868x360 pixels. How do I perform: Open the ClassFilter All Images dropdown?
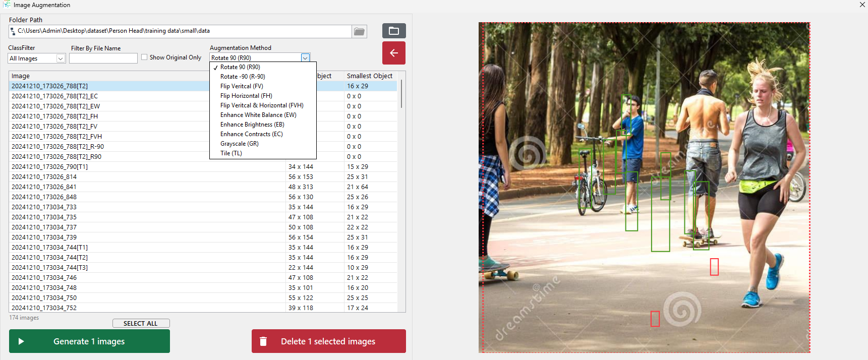click(x=61, y=58)
